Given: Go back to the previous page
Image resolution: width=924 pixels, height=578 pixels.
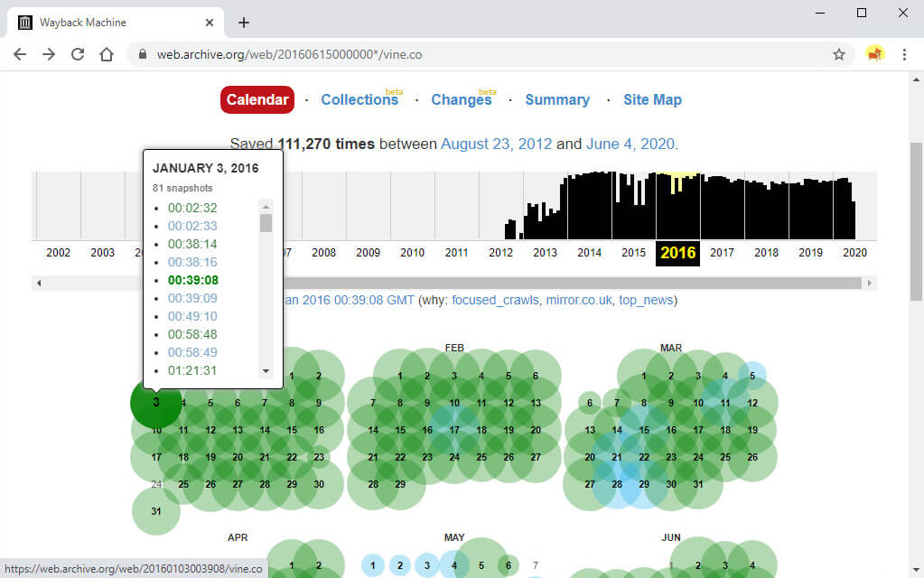Looking at the screenshot, I should [x=20, y=54].
